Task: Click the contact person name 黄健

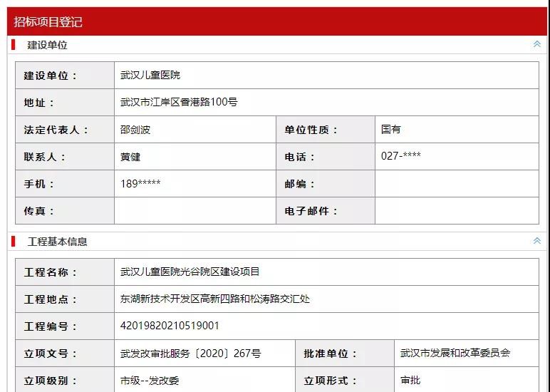Action: tap(130, 157)
